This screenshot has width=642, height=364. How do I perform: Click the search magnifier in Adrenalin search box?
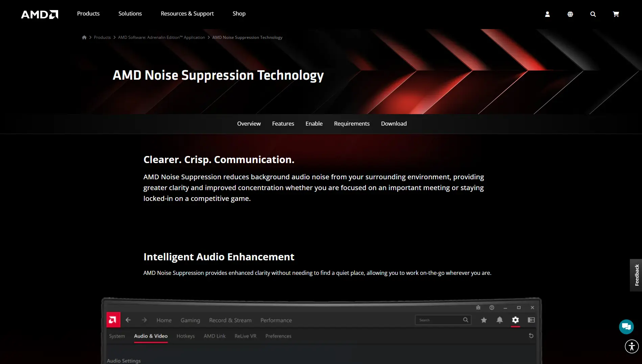466,320
